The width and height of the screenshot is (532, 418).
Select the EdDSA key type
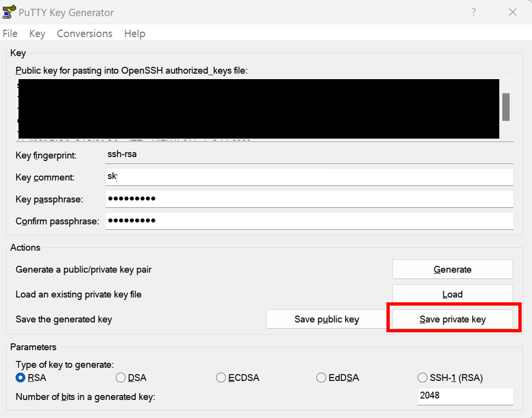pos(337,378)
